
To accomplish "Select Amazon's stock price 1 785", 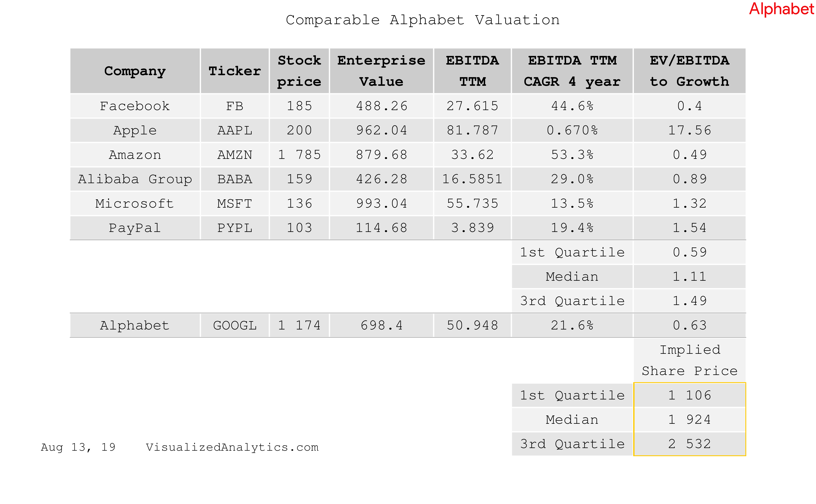I will (x=299, y=155).
